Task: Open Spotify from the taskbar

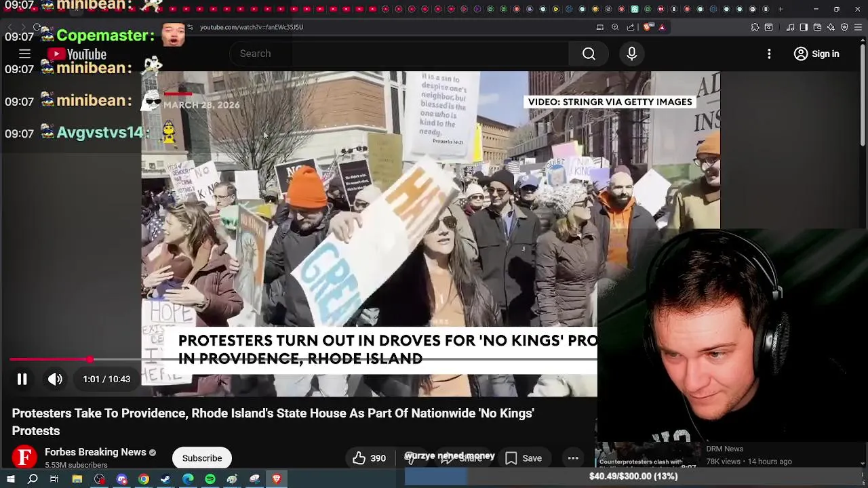Action: 210,479
